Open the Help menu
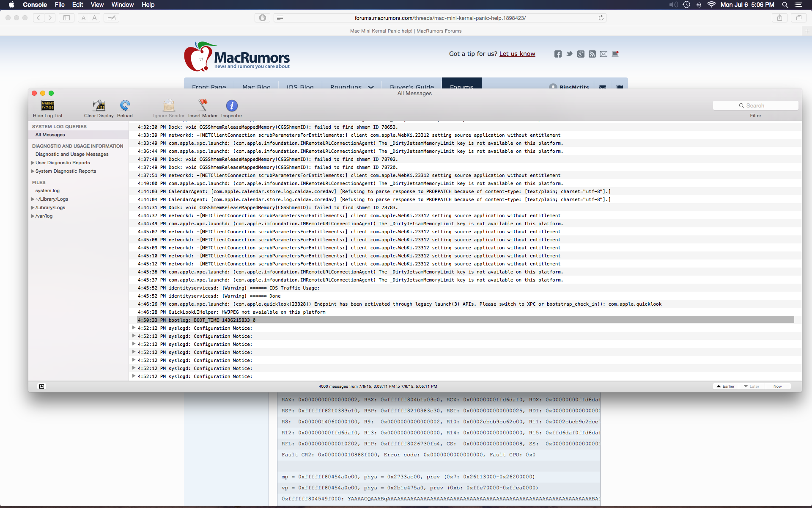Screen dimensions: 812x508 pos(148,5)
